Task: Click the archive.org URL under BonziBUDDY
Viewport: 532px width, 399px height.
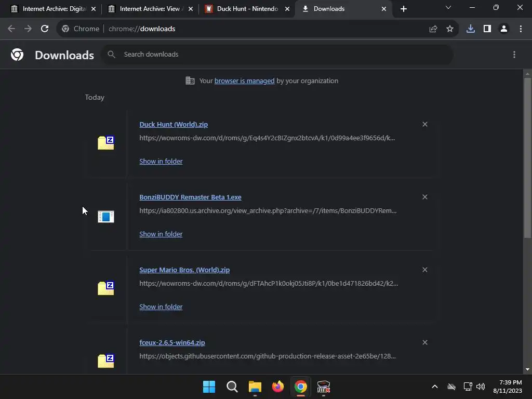Action: 268,211
